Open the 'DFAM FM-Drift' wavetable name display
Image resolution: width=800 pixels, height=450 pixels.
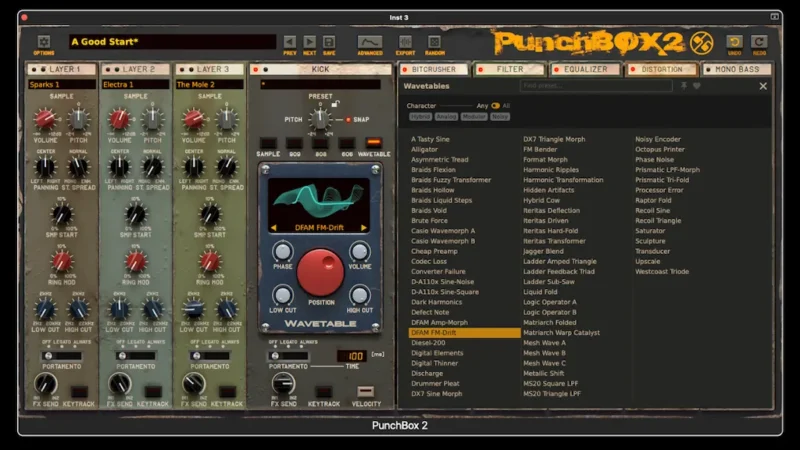(319, 228)
